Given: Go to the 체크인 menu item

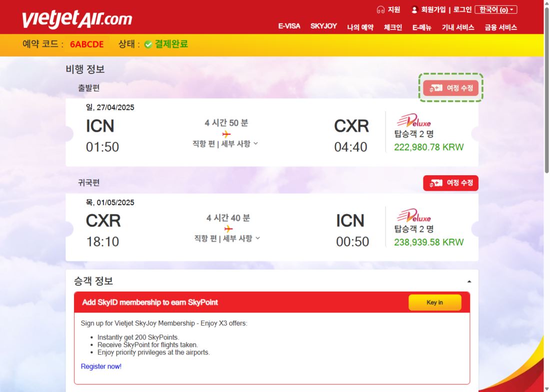Looking at the screenshot, I should (393, 27).
